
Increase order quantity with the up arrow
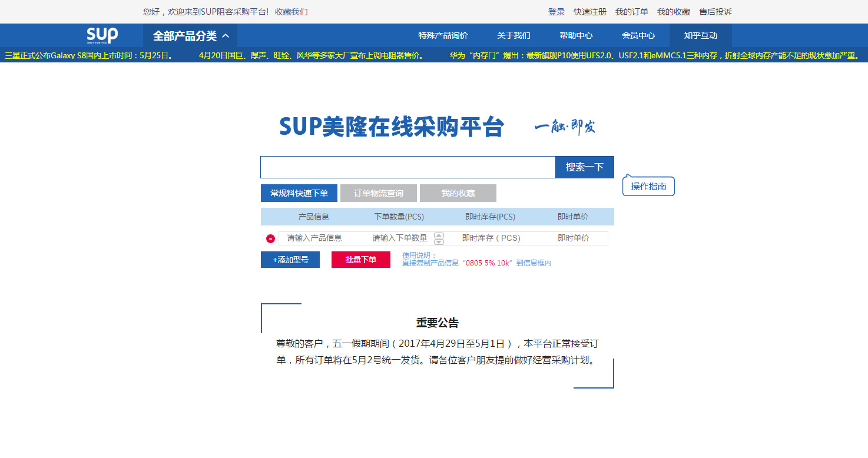(439, 235)
